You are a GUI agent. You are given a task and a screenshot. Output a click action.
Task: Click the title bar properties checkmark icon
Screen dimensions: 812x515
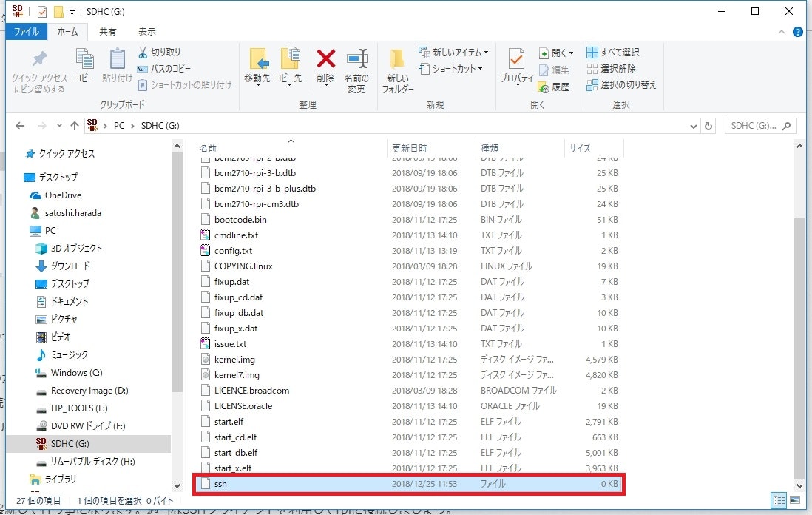42,11
